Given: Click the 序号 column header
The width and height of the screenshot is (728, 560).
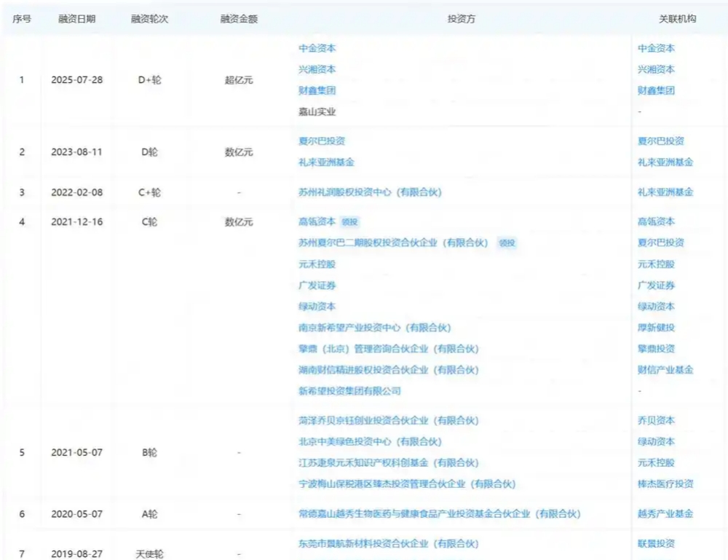Looking at the screenshot, I should [x=22, y=19].
